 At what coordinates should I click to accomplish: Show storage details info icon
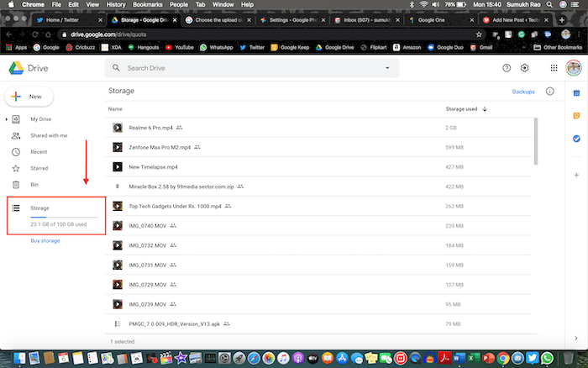pos(549,91)
